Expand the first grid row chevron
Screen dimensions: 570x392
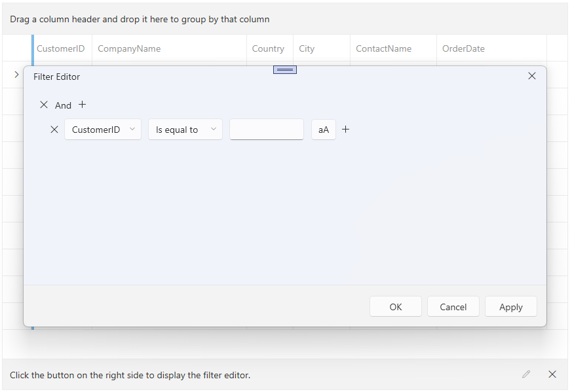[15, 74]
